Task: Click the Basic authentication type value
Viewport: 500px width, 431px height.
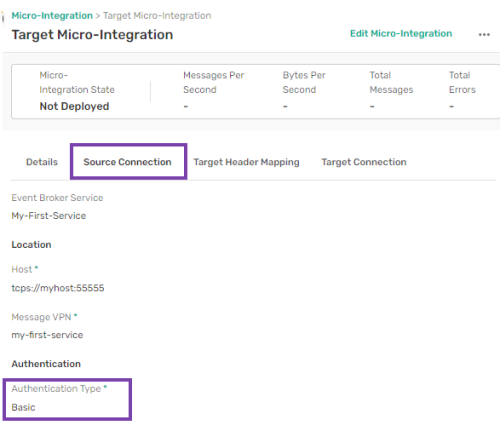Action: [23, 407]
